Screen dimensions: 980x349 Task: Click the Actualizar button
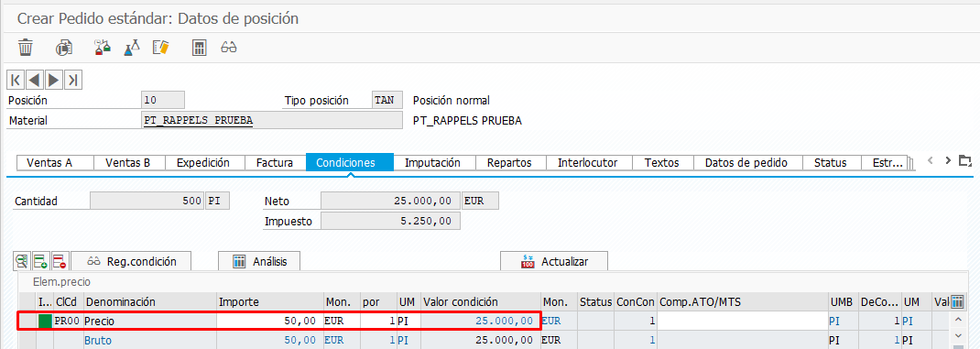click(x=554, y=261)
